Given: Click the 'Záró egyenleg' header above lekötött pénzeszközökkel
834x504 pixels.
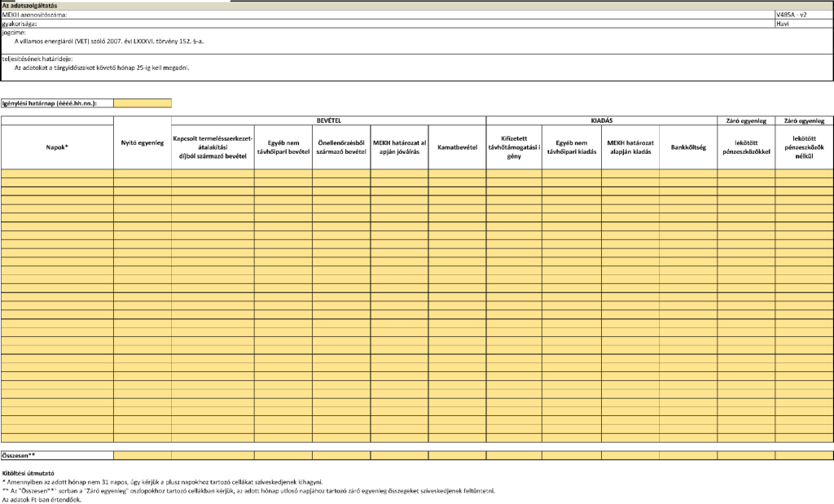Looking at the screenshot, I should coord(746,121).
